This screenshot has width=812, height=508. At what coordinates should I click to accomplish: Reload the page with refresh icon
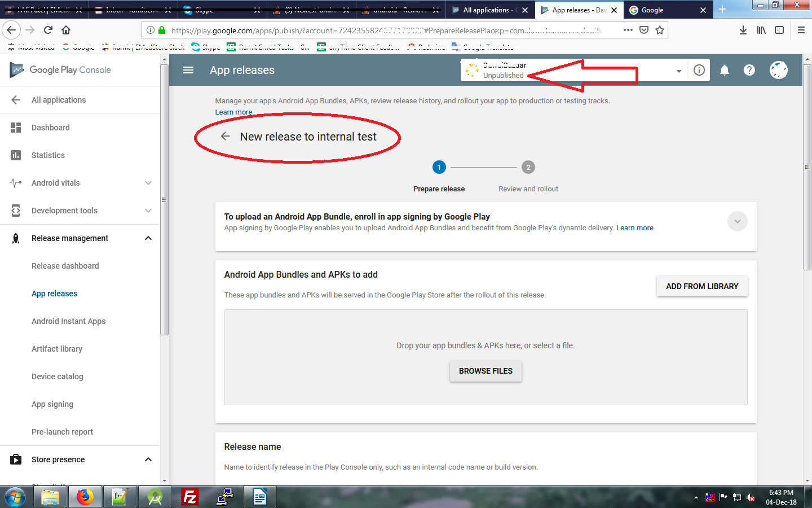[x=48, y=30]
